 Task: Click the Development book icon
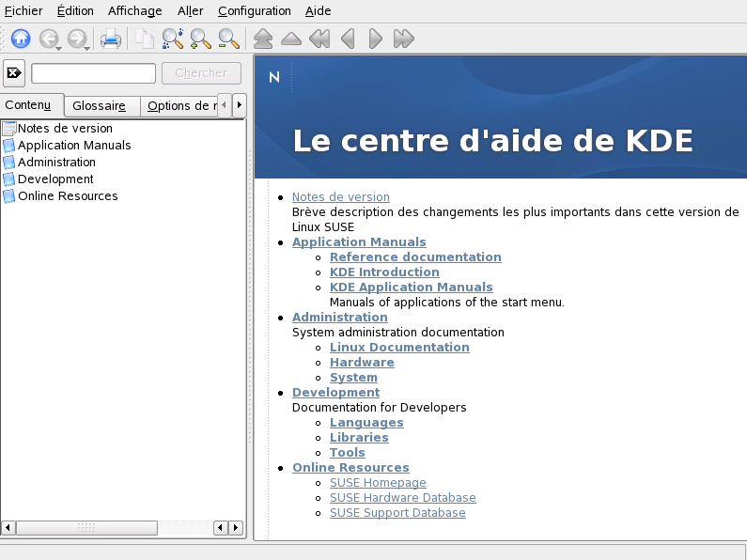(x=9, y=179)
